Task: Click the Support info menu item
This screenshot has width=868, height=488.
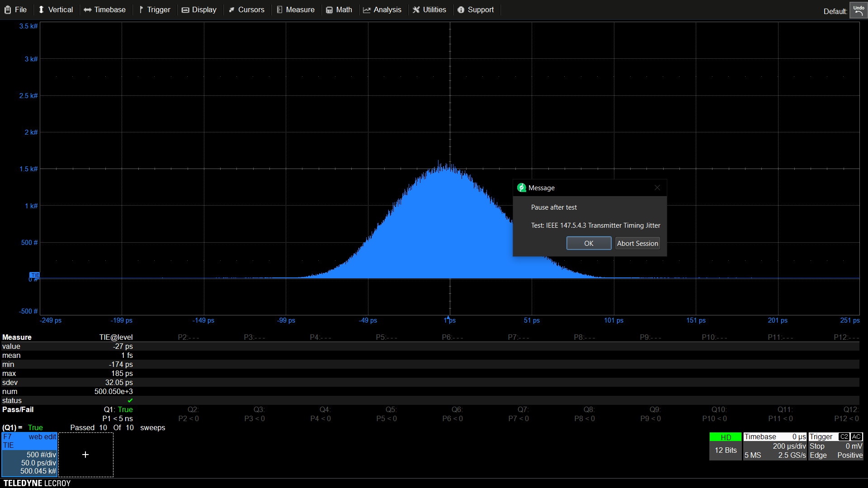Action: [476, 9]
